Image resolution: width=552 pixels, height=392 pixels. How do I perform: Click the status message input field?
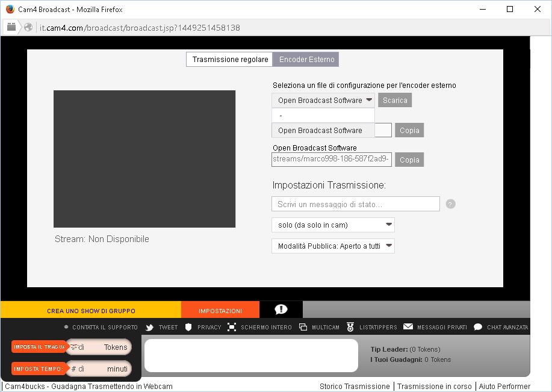pos(355,204)
